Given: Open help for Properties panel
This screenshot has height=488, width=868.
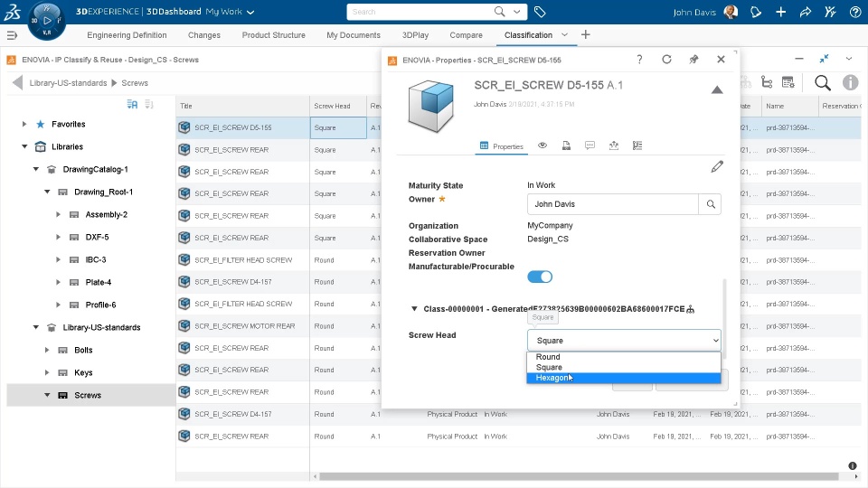Looking at the screenshot, I should (x=639, y=60).
